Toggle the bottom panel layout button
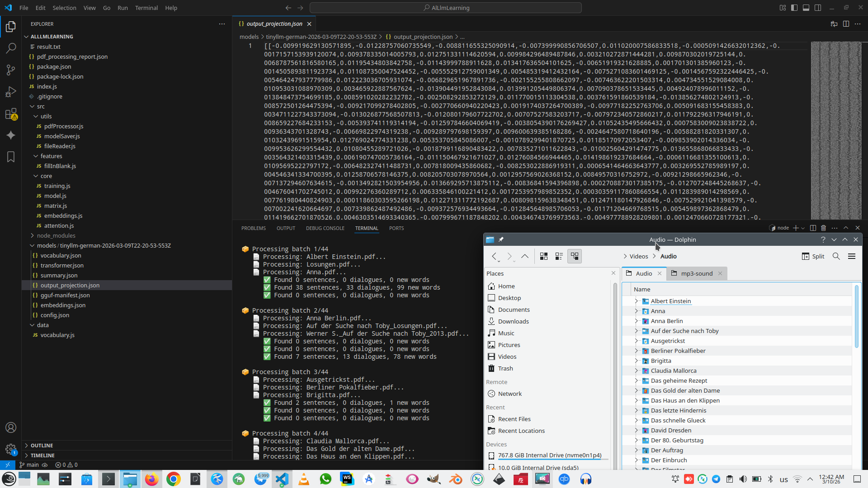 click(x=806, y=8)
